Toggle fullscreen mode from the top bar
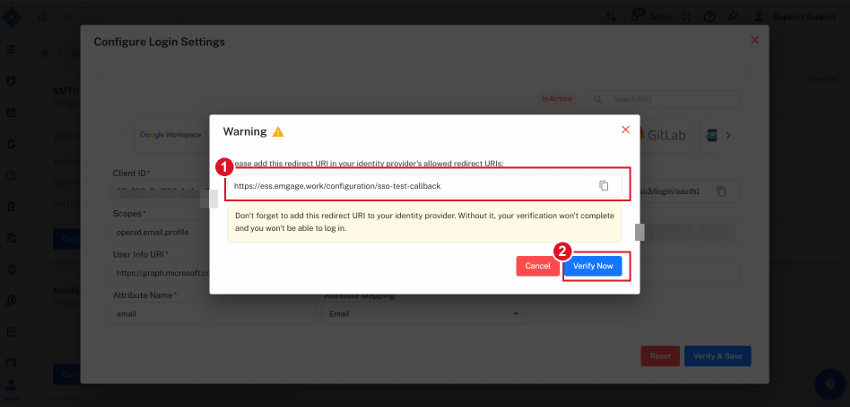Viewport: 850px width, 407px height. coord(686,17)
